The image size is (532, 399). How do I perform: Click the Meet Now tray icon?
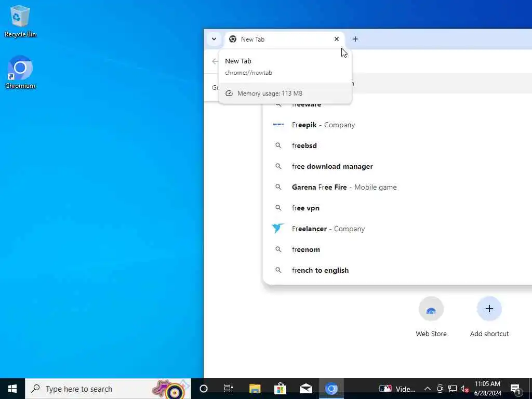pos(440,389)
